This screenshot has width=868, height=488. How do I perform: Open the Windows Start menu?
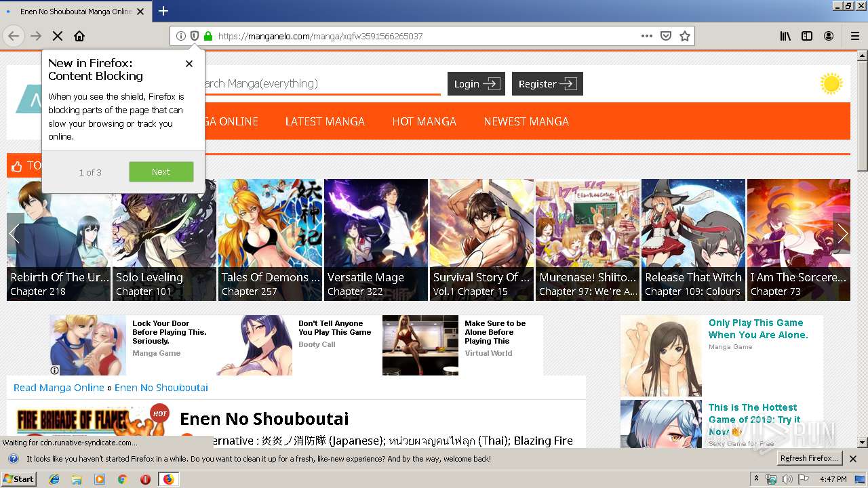coord(19,479)
